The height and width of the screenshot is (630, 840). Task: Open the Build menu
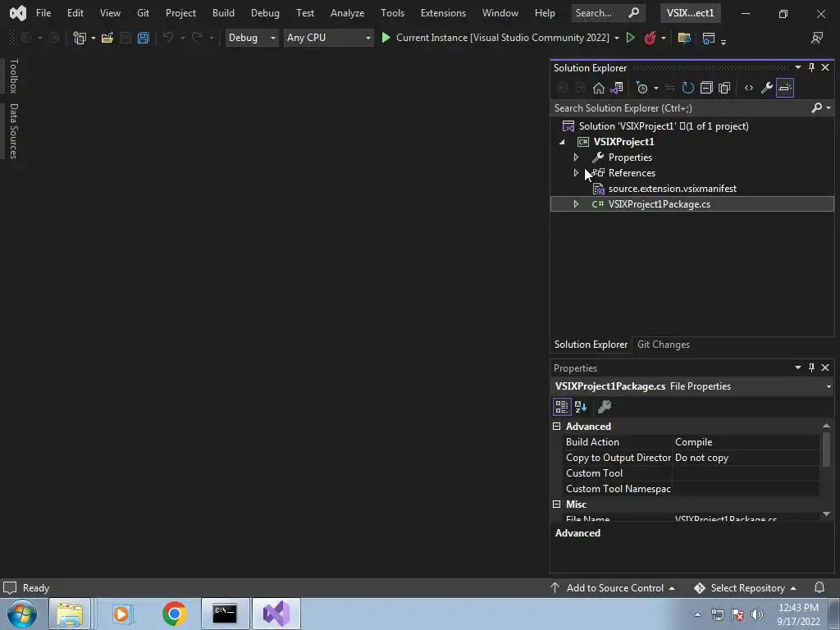(223, 13)
